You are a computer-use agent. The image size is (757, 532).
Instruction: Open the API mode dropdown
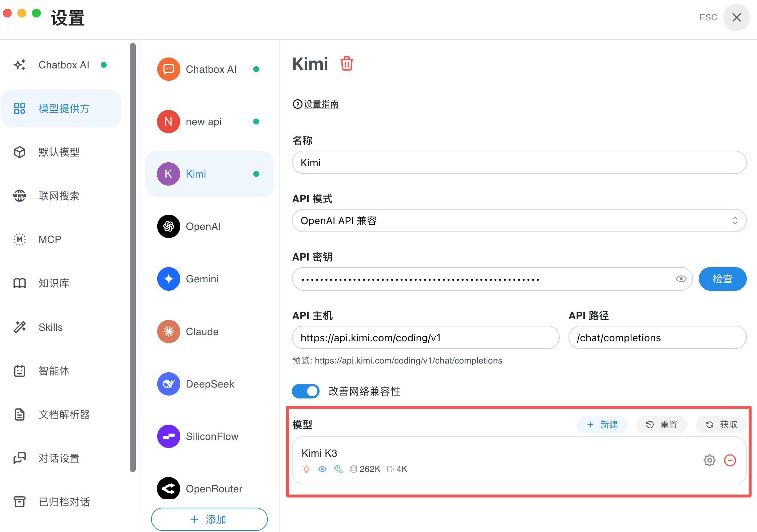click(519, 221)
